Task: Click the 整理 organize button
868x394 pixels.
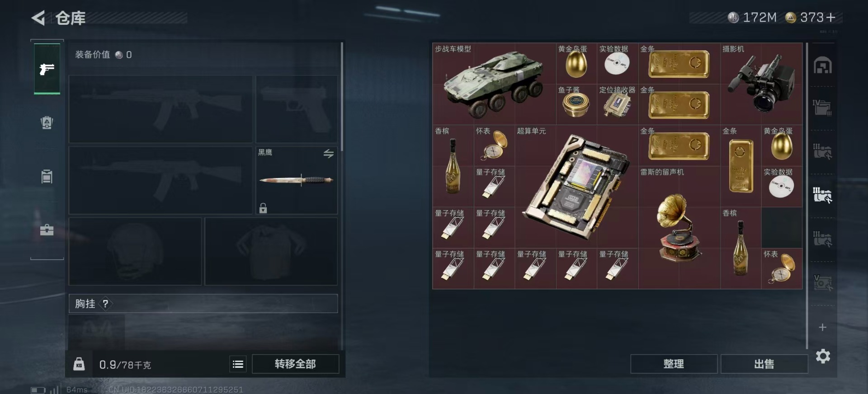Action: pyautogui.click(x=674, y=364)
